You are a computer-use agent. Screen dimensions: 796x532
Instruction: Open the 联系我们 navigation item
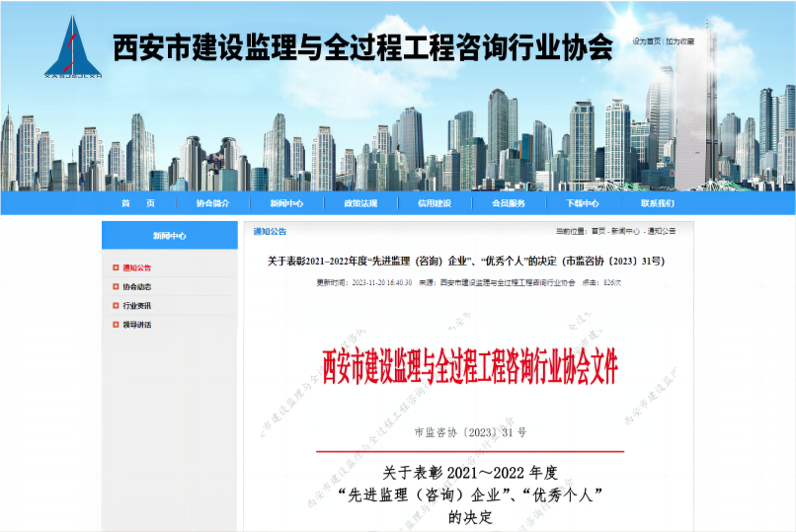click(x=657, y=203)
